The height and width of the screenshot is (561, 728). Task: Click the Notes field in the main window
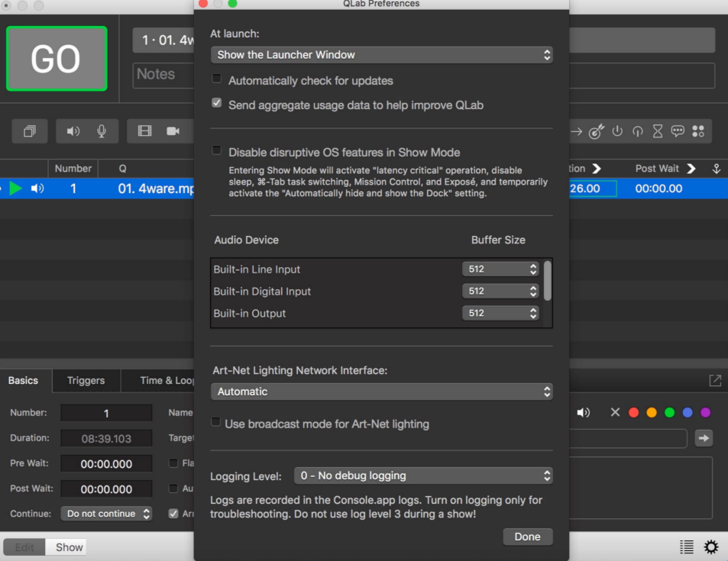click(163, 75)
